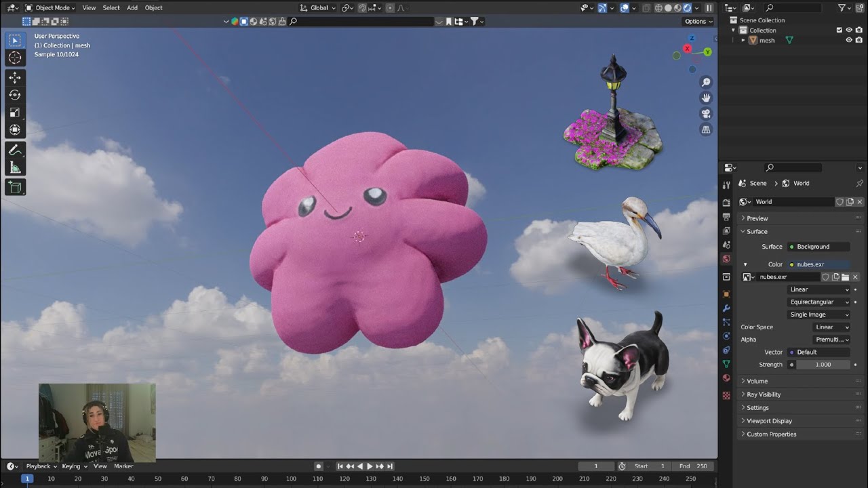Viewport: 868px width, 488px height.
Task: Click the Color nubes.exr node link
Action: coord(818,264)
